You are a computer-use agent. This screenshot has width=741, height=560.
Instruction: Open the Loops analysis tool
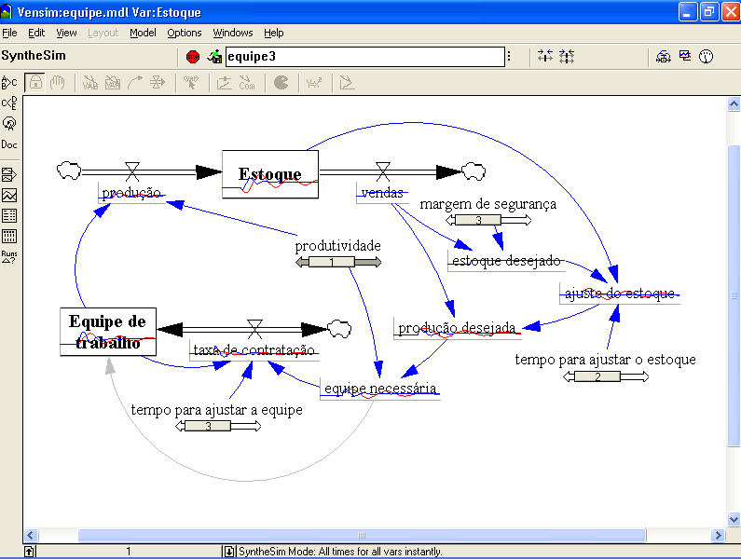point(9,123)
